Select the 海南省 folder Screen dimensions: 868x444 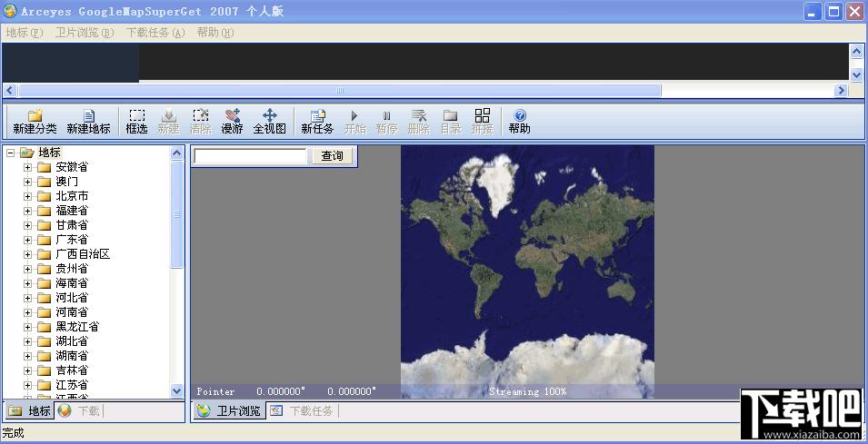click(63, 283)
